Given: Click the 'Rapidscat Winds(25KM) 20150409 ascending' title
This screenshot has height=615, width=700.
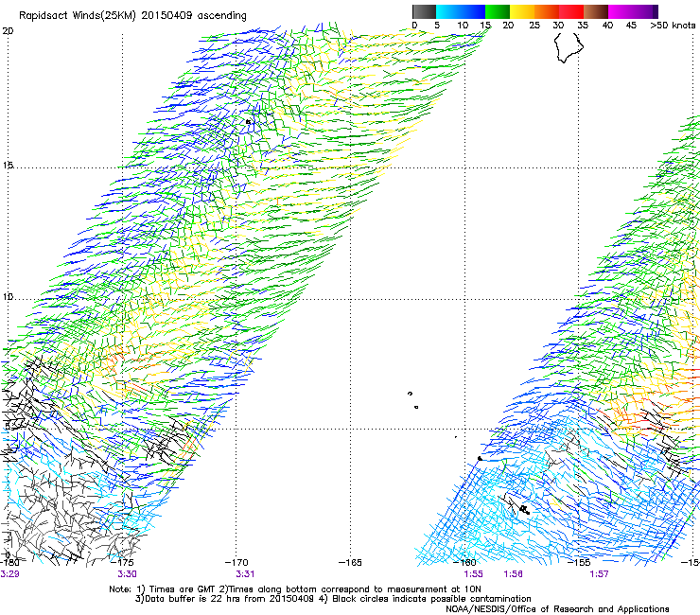Looking at the screenshot, I should coord(132,16).
